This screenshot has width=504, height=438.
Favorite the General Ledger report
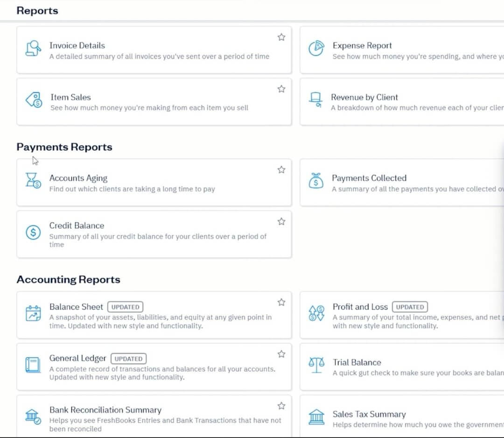click(281, 354)
